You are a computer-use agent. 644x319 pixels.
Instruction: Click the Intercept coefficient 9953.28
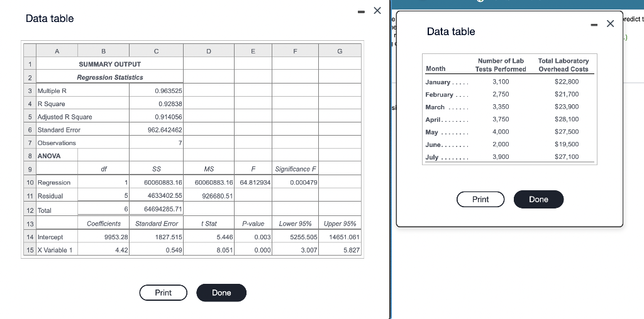(x=116, y=237)
